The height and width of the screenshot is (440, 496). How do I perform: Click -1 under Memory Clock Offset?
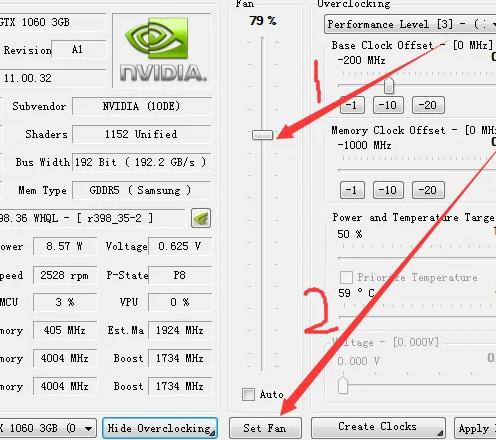click(x=352, y=190)
